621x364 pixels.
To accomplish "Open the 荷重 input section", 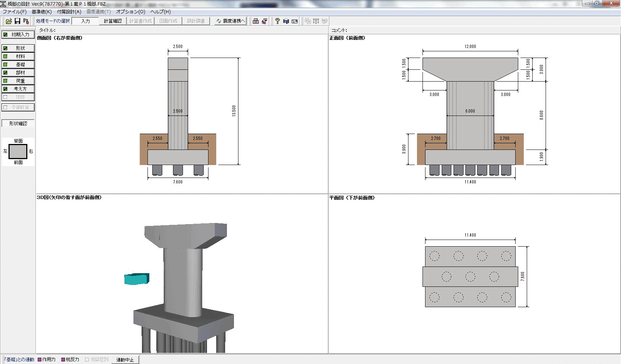I will tap(18, 81).
